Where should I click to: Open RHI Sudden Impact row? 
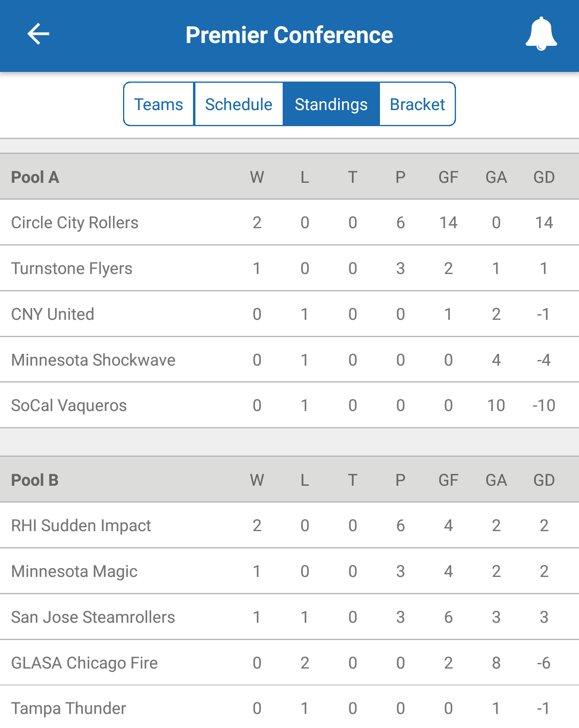pos(81,526)
